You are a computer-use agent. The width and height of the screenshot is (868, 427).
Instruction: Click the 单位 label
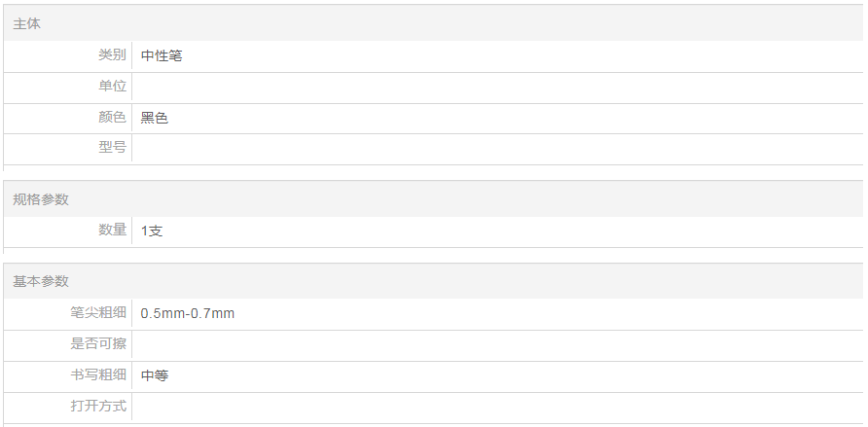(112, 87)
